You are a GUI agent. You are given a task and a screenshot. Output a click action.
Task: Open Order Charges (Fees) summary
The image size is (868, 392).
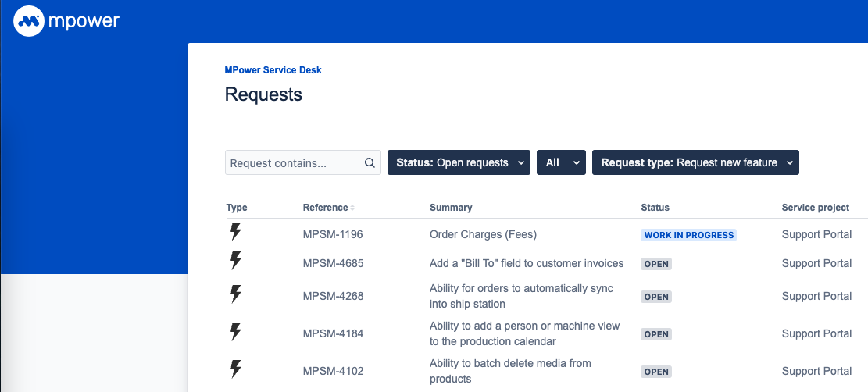pyautogui.click(x=484, y=234)
